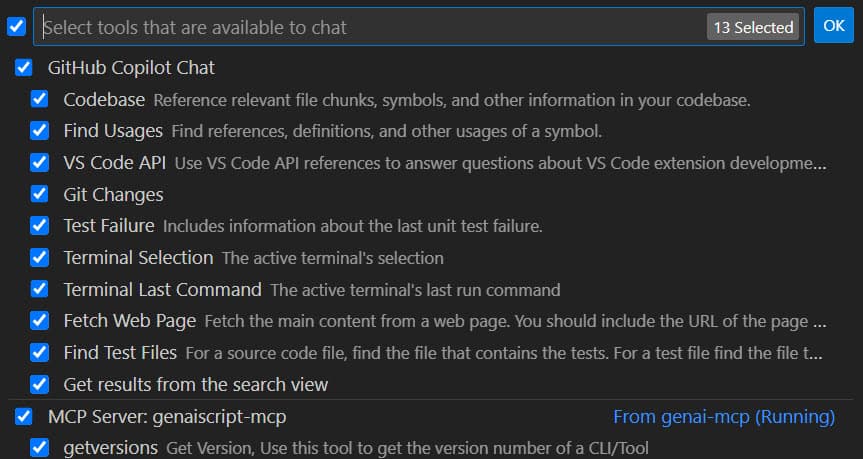Disable the Codebase tool checkbox
This screenshot has height=459, width=863.
(39, 100)
